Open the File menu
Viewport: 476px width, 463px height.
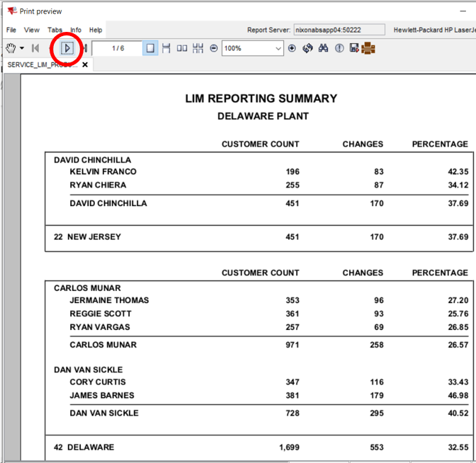coord(11,30)
